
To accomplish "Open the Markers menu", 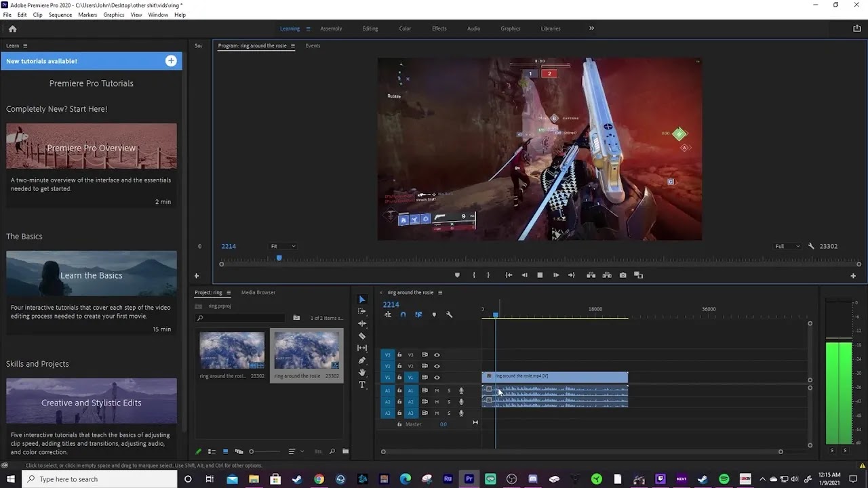I will (x=87, y=15).
